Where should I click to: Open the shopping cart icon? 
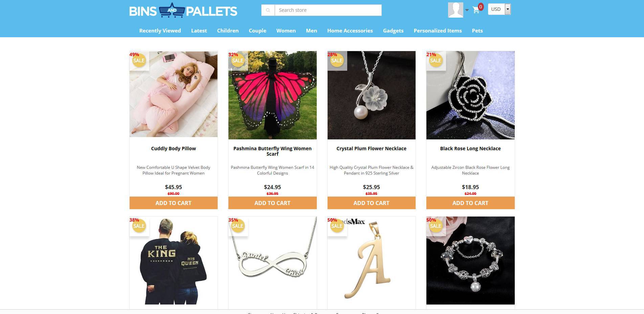point(476,10)
